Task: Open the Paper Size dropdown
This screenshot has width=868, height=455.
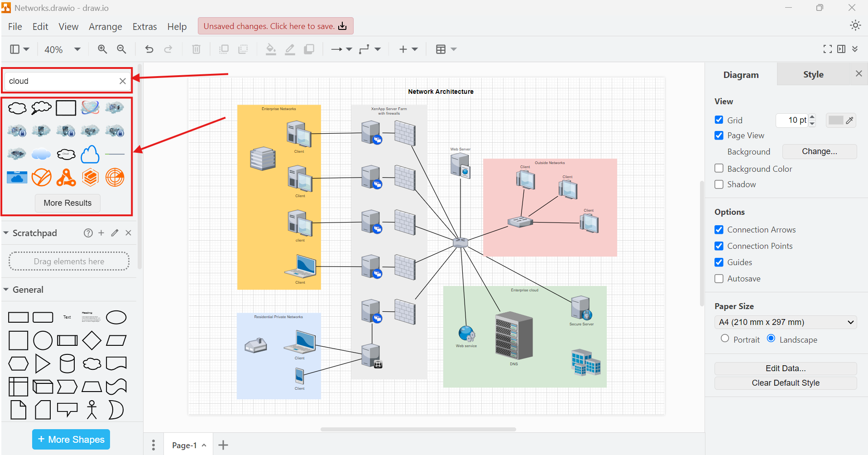Action: click(x=786, y=322)
